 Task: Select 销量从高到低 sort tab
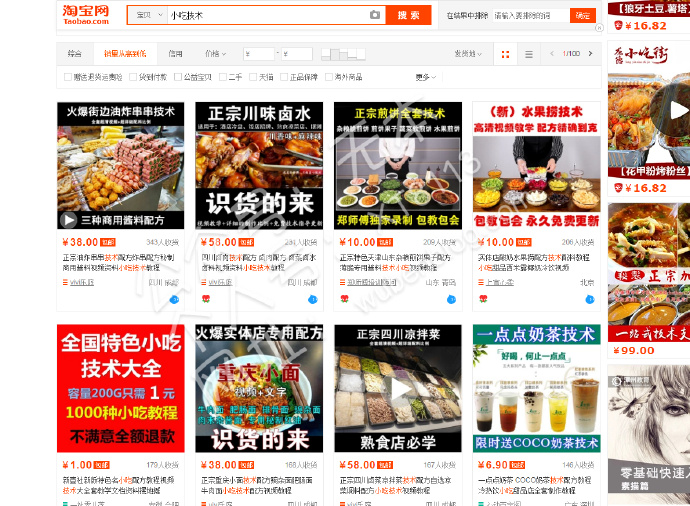coord(125,54)
